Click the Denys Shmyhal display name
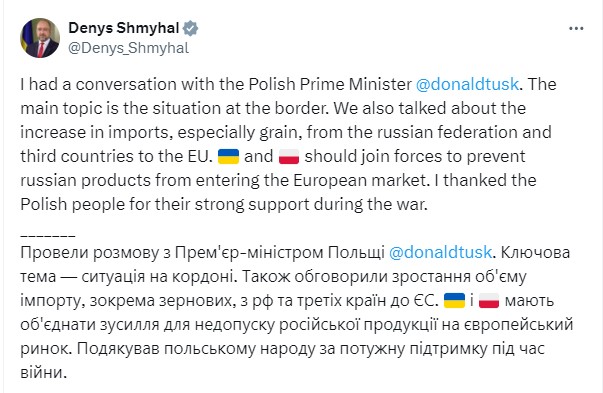Image resolution: width=603 pixels, height=393 pixels. (123, 28)
